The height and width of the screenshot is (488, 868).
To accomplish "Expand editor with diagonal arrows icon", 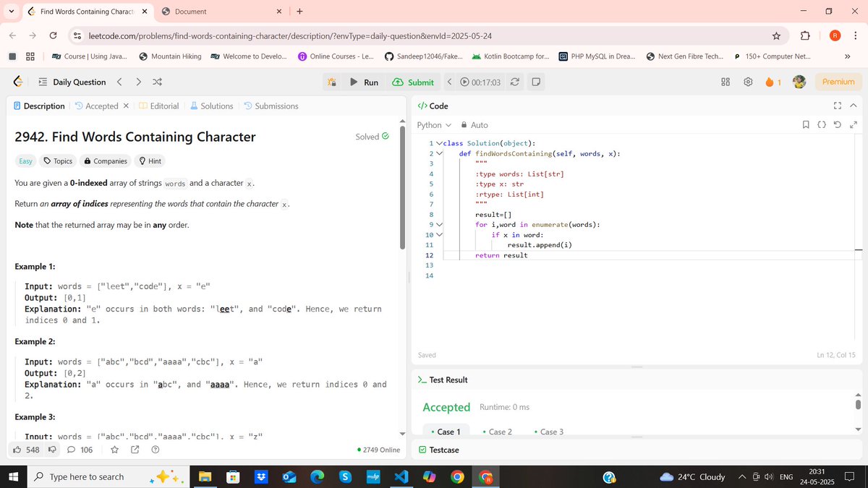I will coord(853,125).
